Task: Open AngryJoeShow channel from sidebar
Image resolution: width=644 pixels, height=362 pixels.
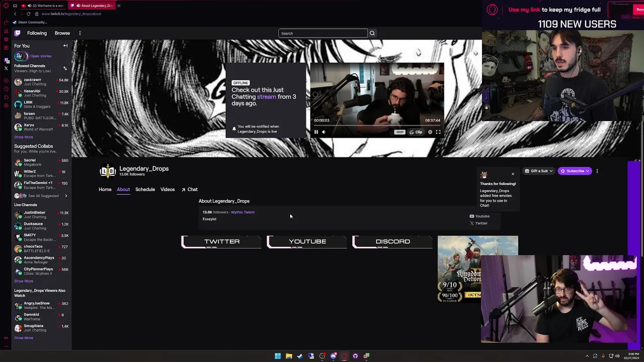Action: point(41,306)
